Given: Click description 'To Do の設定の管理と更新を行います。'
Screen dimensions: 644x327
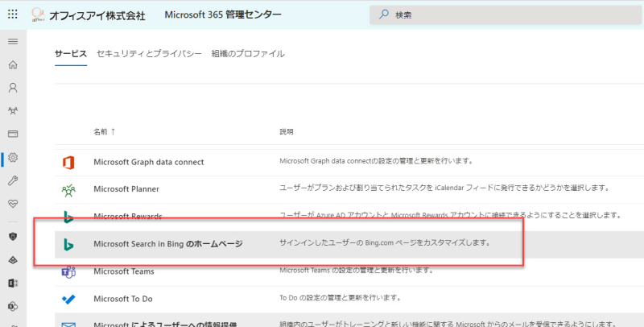Looking at the screenshot, I should [x=340, y=297].
